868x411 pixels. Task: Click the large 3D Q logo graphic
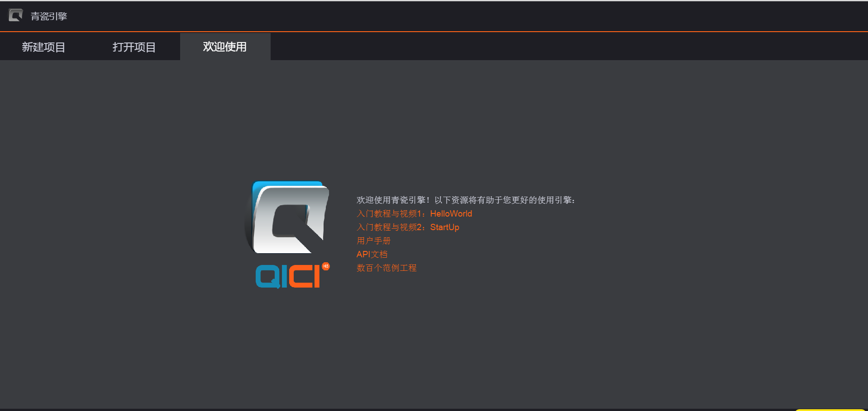coord(287,217)
